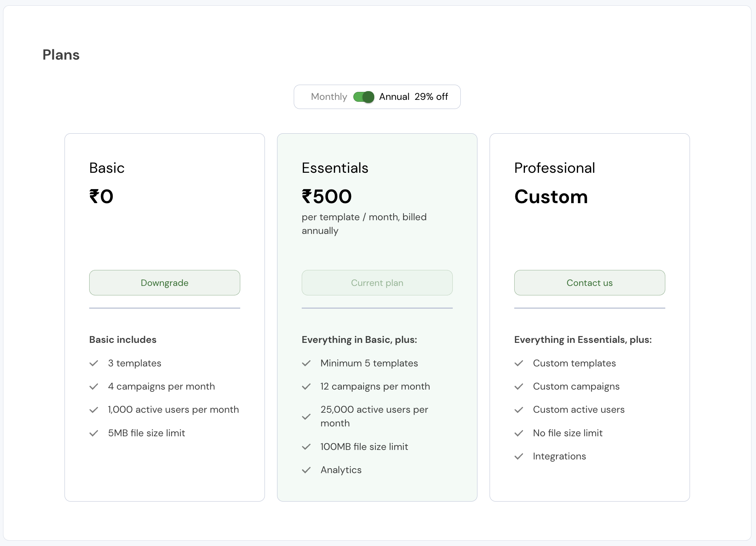Screen dimensions: 756x546
Task: Click the Monthly billing label
Action: tap(329, 97)
